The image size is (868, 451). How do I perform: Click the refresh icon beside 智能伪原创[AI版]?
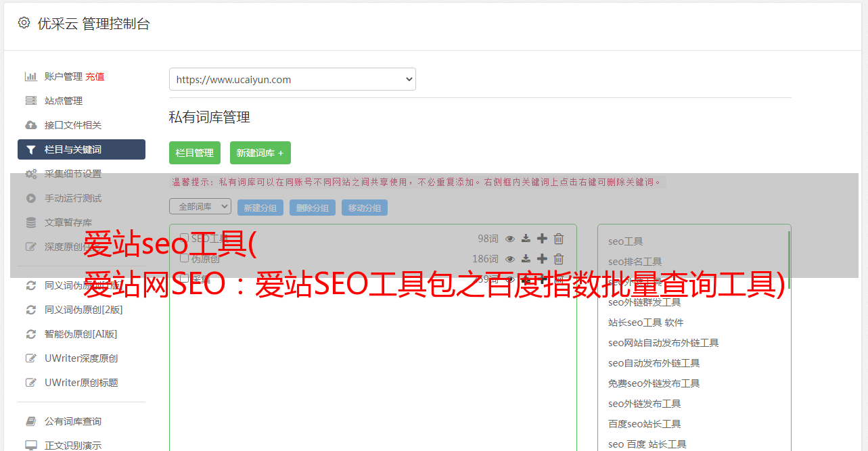[x=30, y=334]
